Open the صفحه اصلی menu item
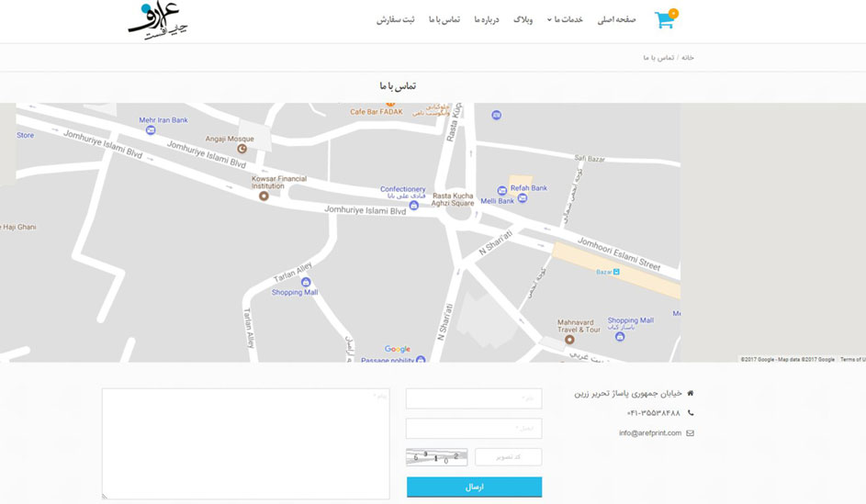 pyautogui.click(x=616, y=20)
